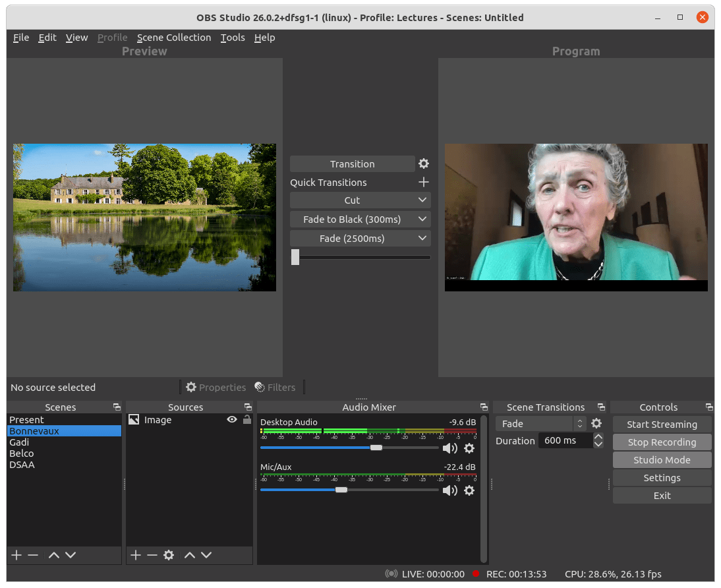Click the Audio Mixer vertical scrollbar
Viewport: 721px width, 588px height.
[483, 488]
